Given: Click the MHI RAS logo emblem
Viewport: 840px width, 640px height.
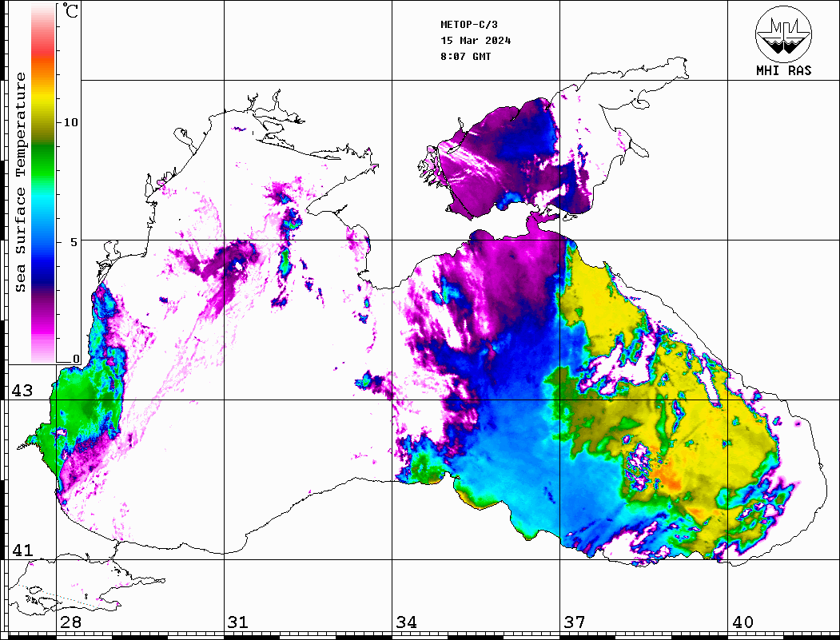Looking at the screenshot, I should point(783,34).
